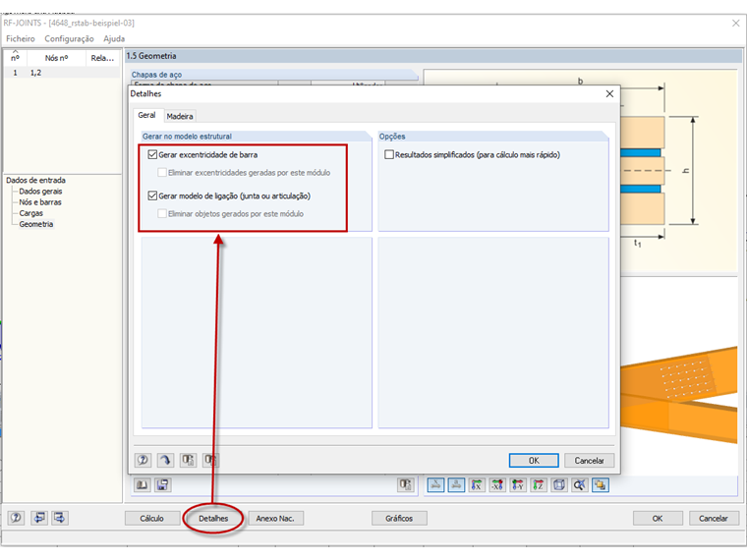Click the Gráficos button
The height and width of the screenshot is (560, 747).
[x=399, y=518]
